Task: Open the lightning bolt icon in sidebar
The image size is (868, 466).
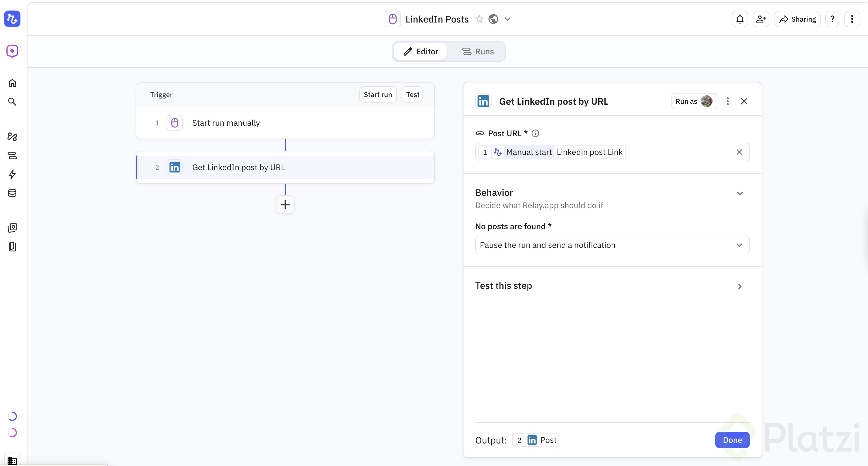Action: [12, 174]
